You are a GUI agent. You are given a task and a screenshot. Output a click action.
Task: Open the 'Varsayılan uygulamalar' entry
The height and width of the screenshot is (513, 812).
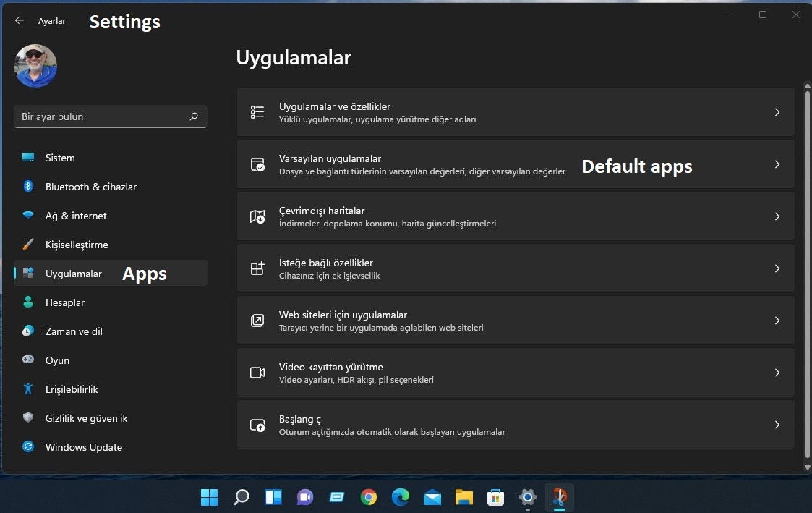(516, 164)
